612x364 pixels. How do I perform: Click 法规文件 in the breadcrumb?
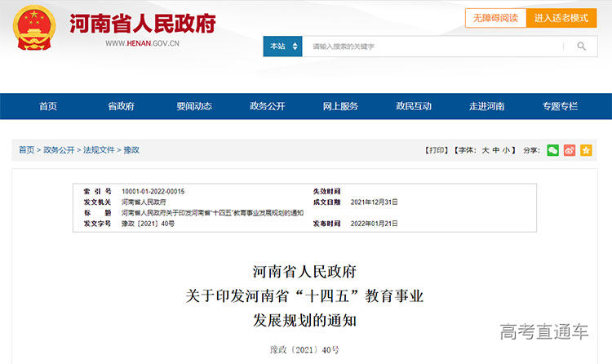pyautogui.click(x=99, y=150)
